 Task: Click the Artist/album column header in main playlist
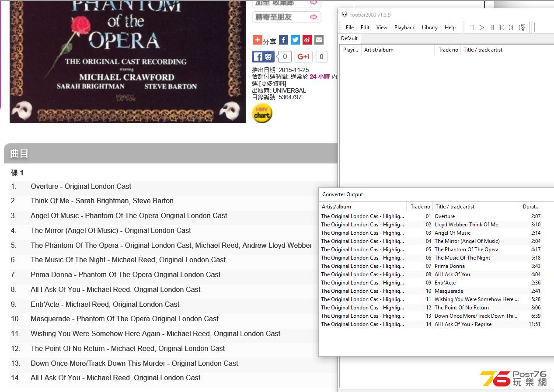pyautogui.click(x=398, y=50)
